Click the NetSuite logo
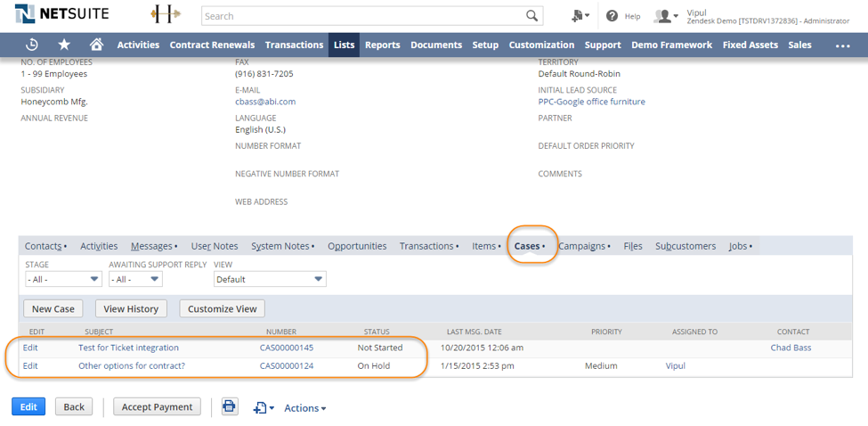Screen dimensions: 868x426 click(x=61, y=13)
